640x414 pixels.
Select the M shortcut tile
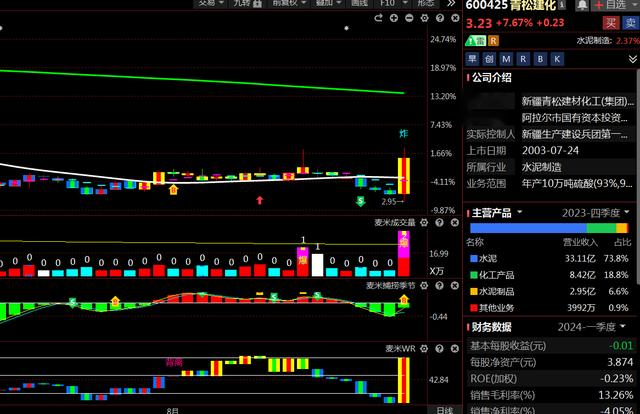[x=506, y=59]
